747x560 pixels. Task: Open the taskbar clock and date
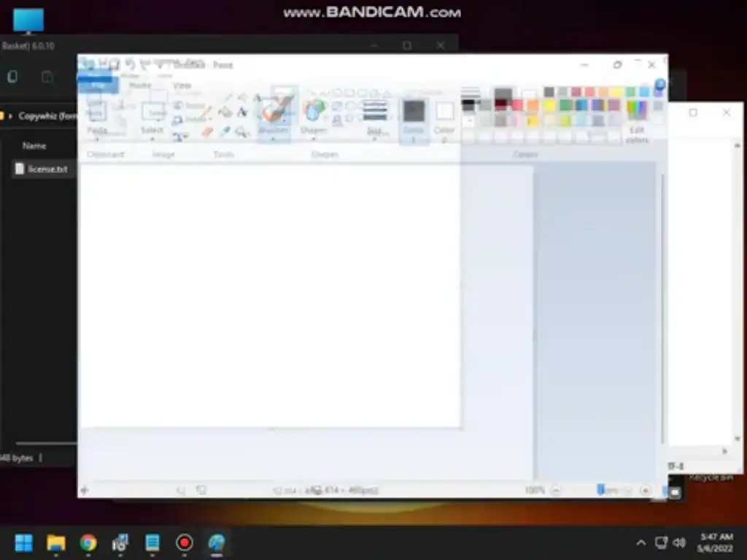click(x=716, y=542)
